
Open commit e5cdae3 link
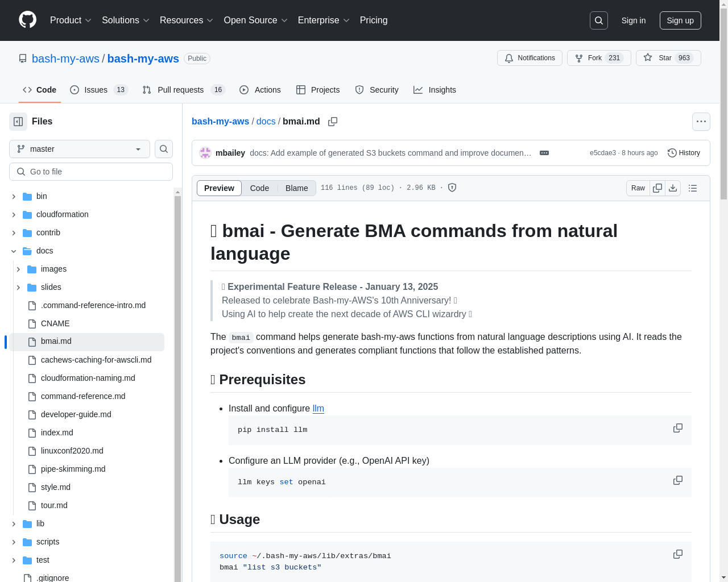coord(603,153)
